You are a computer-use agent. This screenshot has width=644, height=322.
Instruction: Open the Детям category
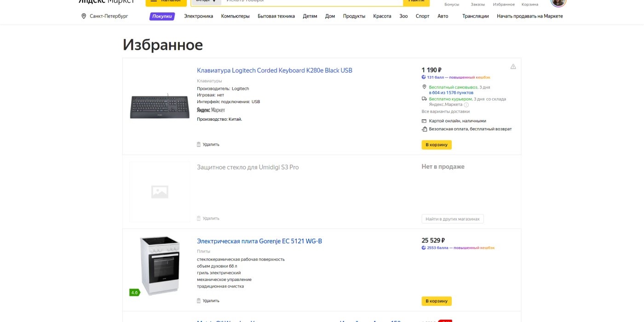310,16
